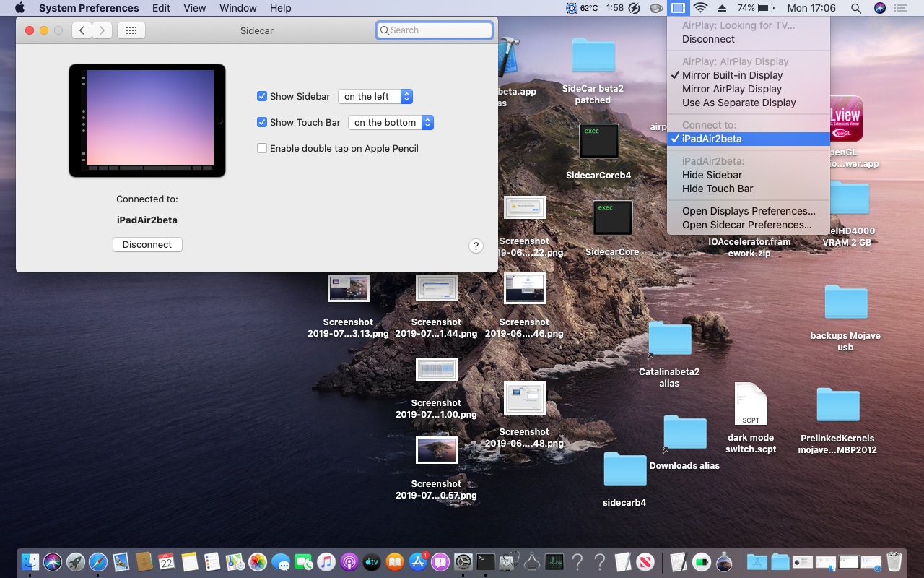Open Podcasts app in the Dock
The width and height of the screenshot is (924, 578).
click(349, 561)
